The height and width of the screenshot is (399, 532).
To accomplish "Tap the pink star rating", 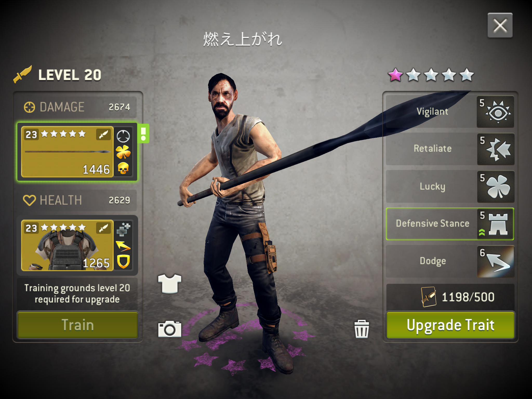I will (395, 75).
